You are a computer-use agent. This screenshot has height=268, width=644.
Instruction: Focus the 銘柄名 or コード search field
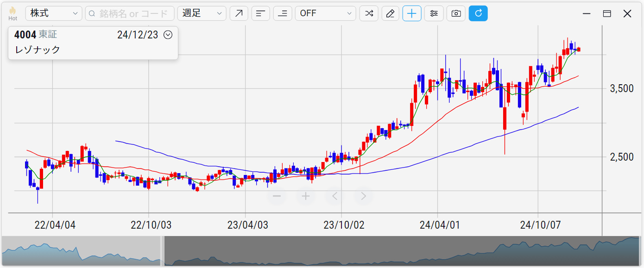click(x=130, y=13)
